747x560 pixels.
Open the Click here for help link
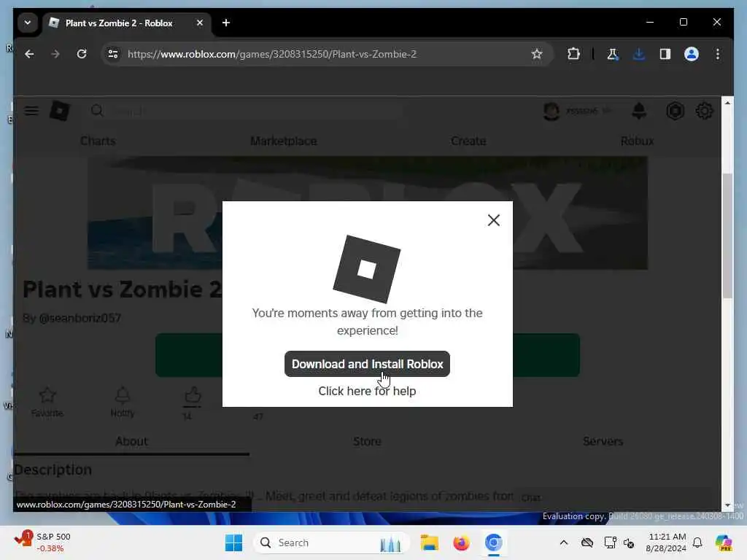coord(367,391)
